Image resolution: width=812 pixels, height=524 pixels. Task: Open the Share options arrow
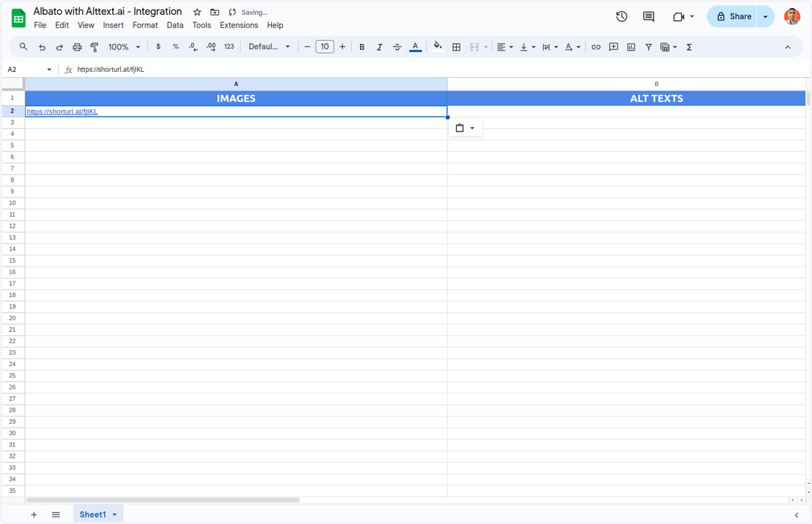point(765,16)
